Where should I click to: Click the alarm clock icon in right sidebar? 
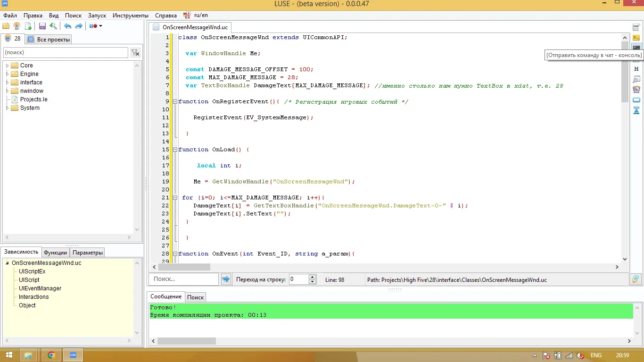[636, 89]
